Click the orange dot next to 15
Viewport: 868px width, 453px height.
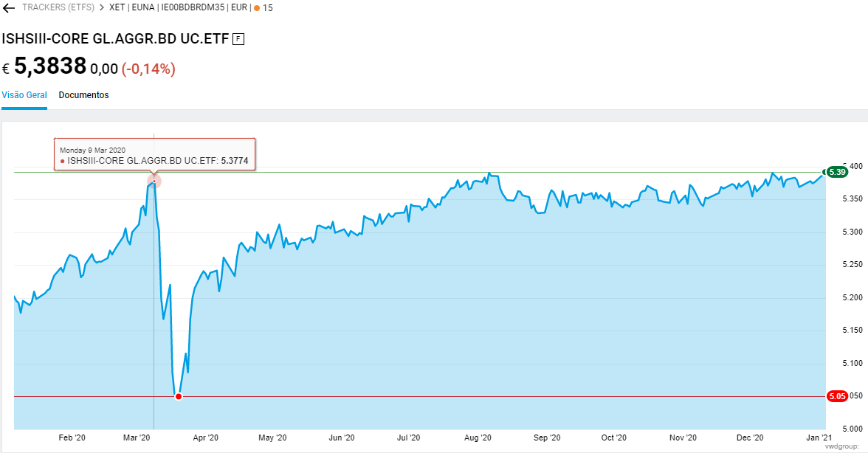257,8
